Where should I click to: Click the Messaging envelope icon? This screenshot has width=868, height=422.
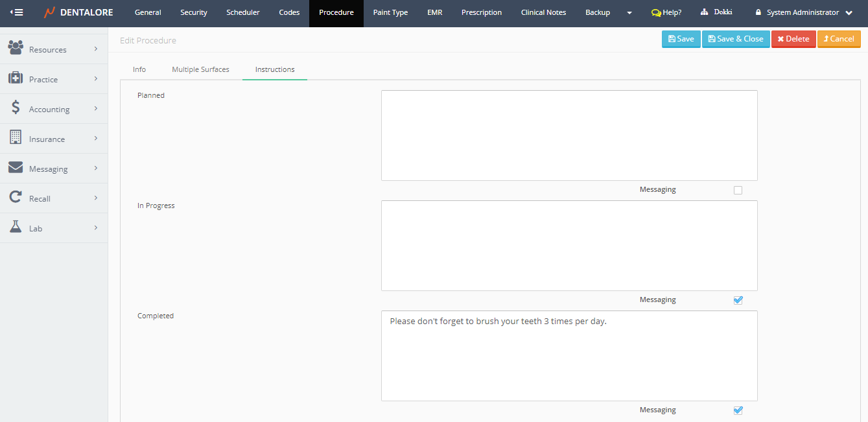coord(16,168)
